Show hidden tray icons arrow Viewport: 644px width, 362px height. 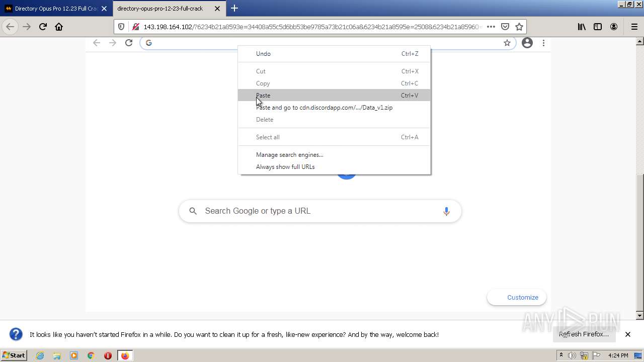click(x=561, y=355)
